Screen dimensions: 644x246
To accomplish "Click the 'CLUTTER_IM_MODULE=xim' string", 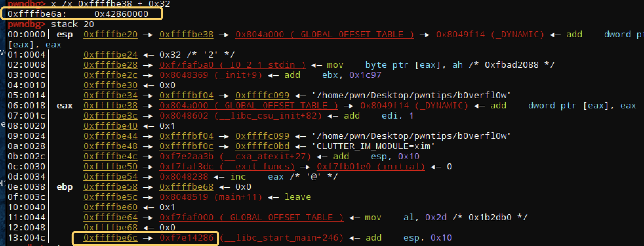I will [x=374, y=146].
